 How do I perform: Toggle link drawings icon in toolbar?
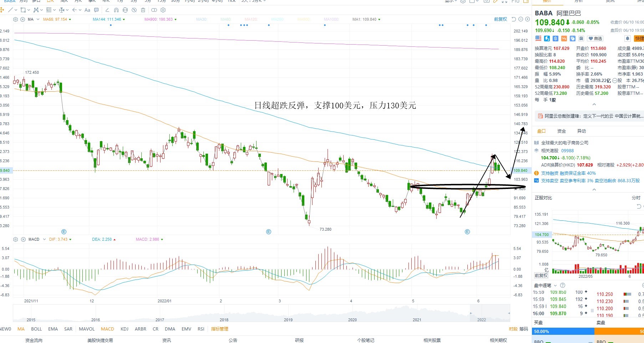pyautogui.click(x=154, y=10)
